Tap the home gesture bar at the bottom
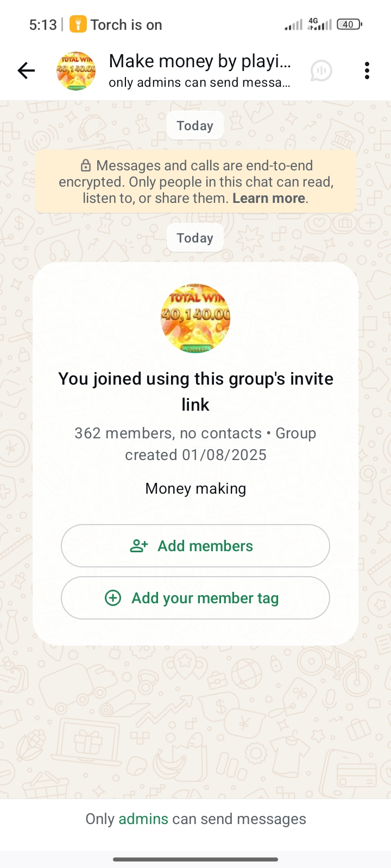 tap(195, 859)
